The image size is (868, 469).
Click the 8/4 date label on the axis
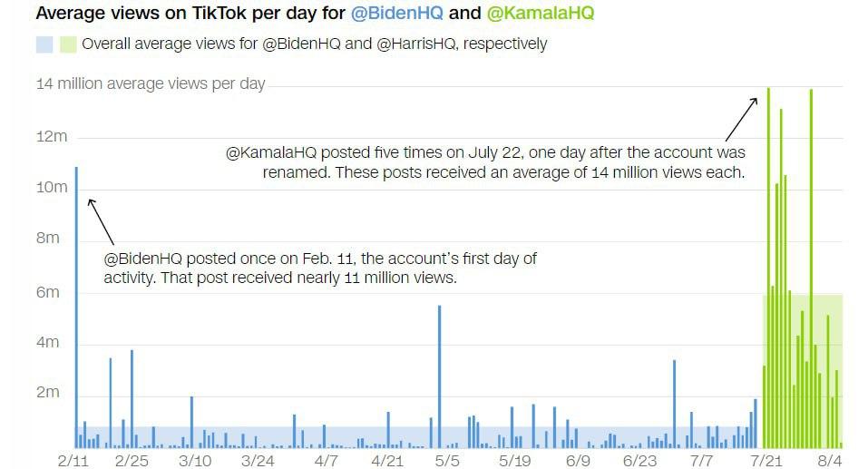829,460
